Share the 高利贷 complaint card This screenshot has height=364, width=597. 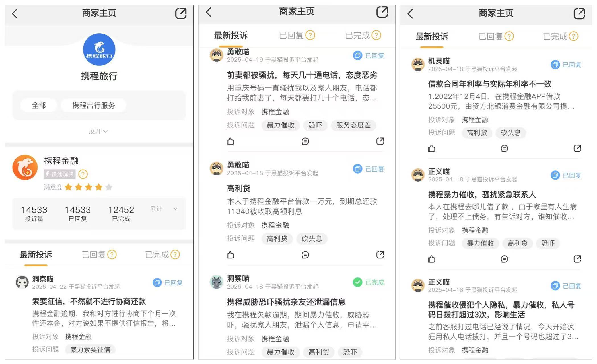click(x=380, y=254)
